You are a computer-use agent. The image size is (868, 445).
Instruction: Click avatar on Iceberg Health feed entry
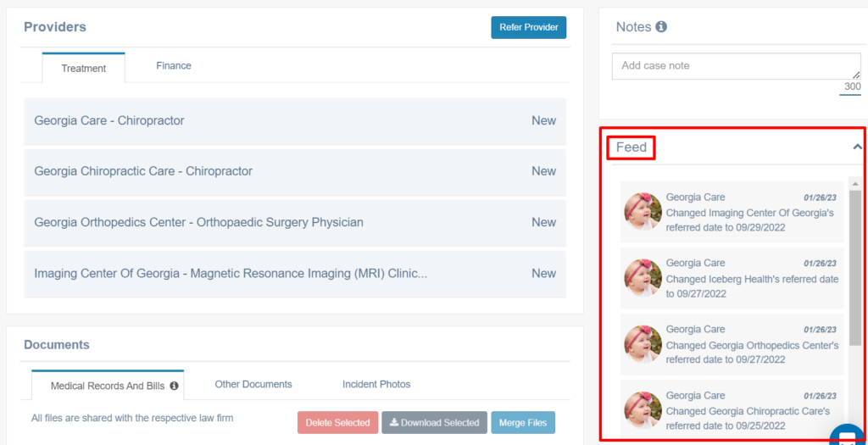643,278
